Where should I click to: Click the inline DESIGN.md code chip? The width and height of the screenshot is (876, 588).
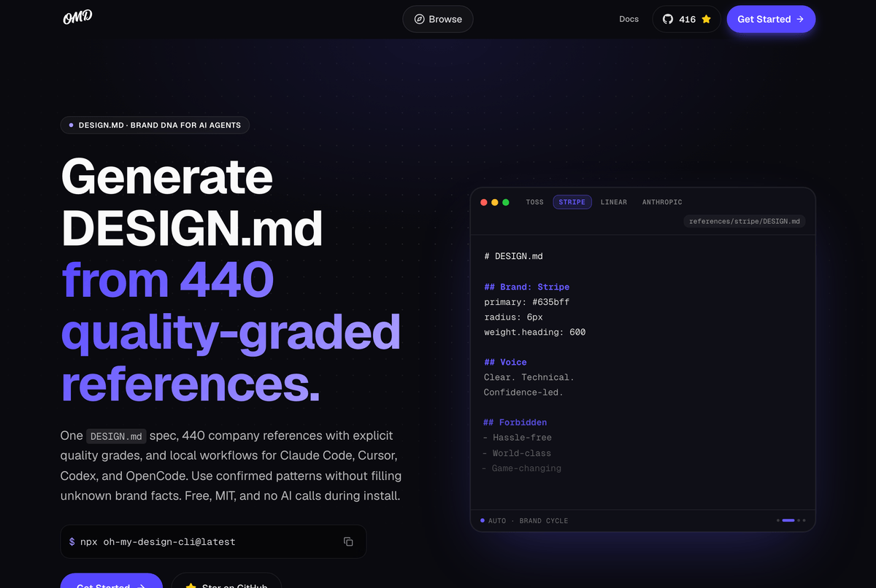point(116,436)
